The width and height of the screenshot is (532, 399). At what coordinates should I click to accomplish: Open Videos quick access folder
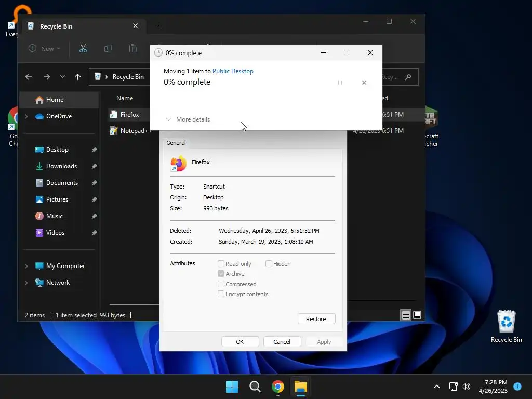(x=50, y=233)
